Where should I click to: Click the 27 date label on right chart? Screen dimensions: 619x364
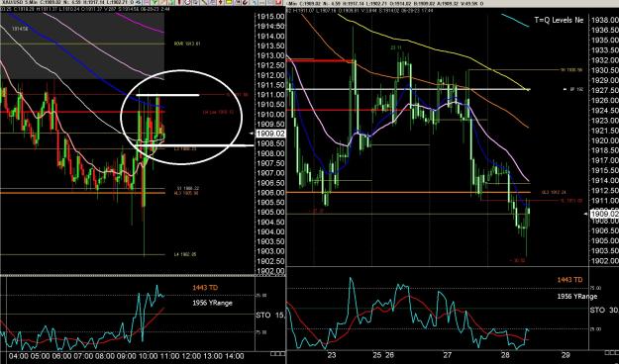pos(447,355)
